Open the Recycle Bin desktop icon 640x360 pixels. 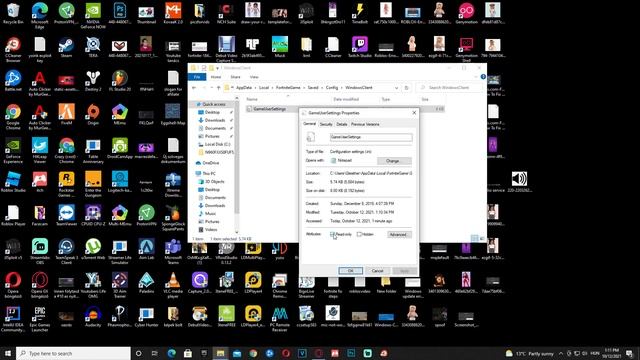pos(13,13)
